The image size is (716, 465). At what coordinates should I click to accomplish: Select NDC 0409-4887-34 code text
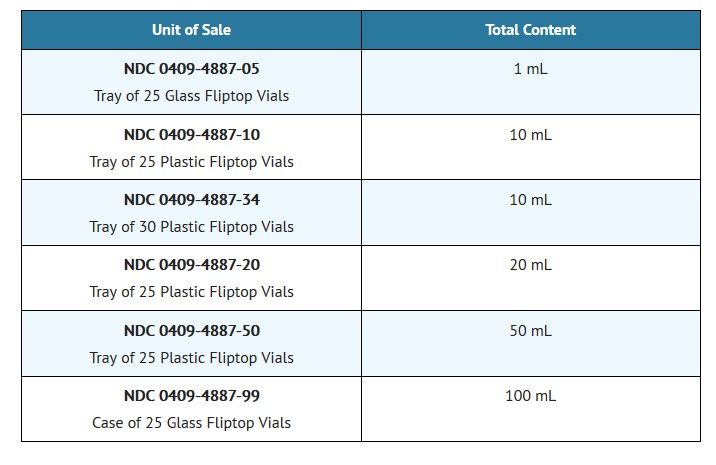(191, 200)
